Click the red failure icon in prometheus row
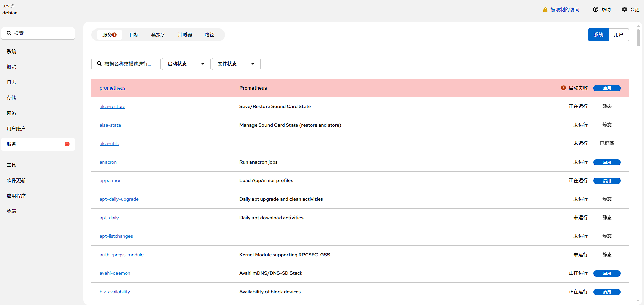The width and height of the screenshot is (644, 305). point(563,88)
